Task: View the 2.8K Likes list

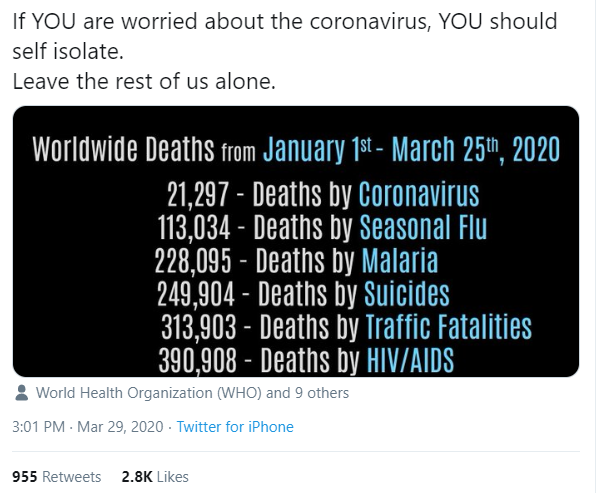Action: [155, 477]
